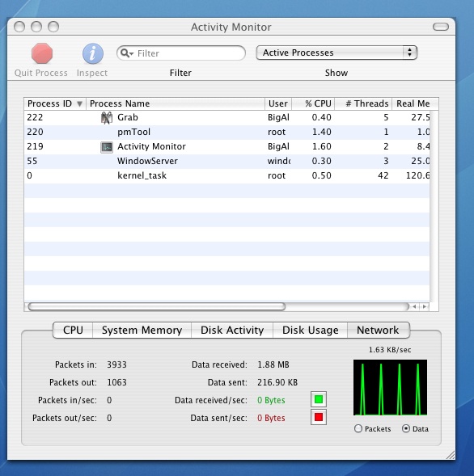Sort by % CPU column header
Screen dimensions: 474x476
click(313, 103)
